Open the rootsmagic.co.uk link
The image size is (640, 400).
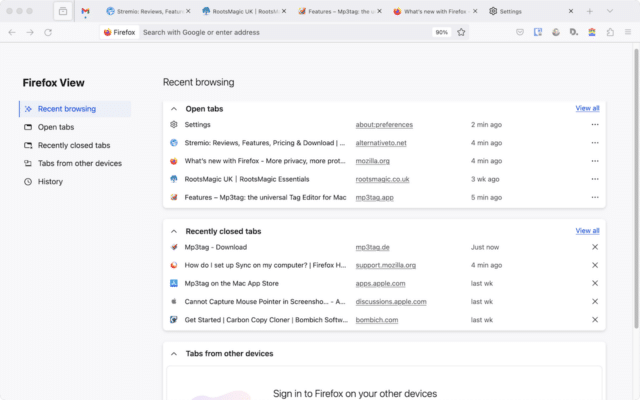coord(382,179)
